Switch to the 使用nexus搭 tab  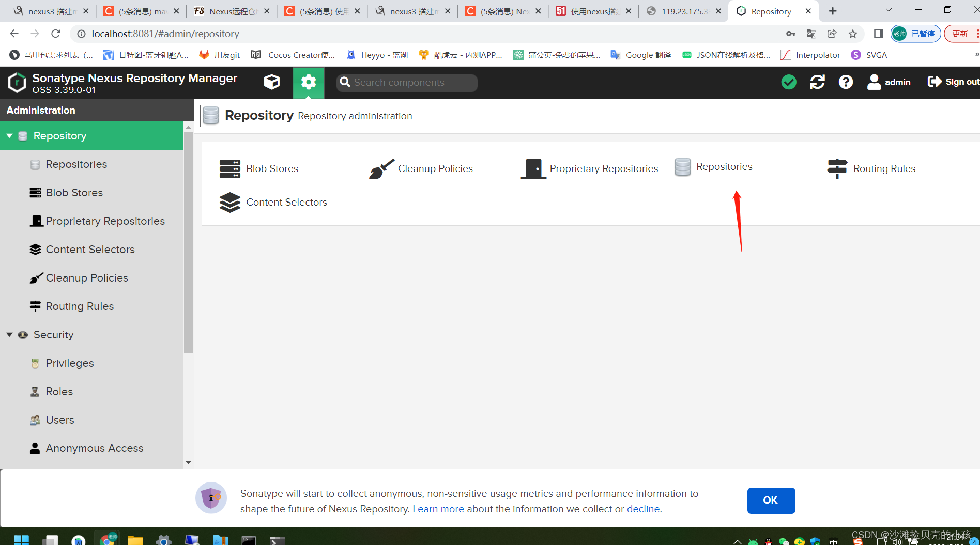pos(594,11)
